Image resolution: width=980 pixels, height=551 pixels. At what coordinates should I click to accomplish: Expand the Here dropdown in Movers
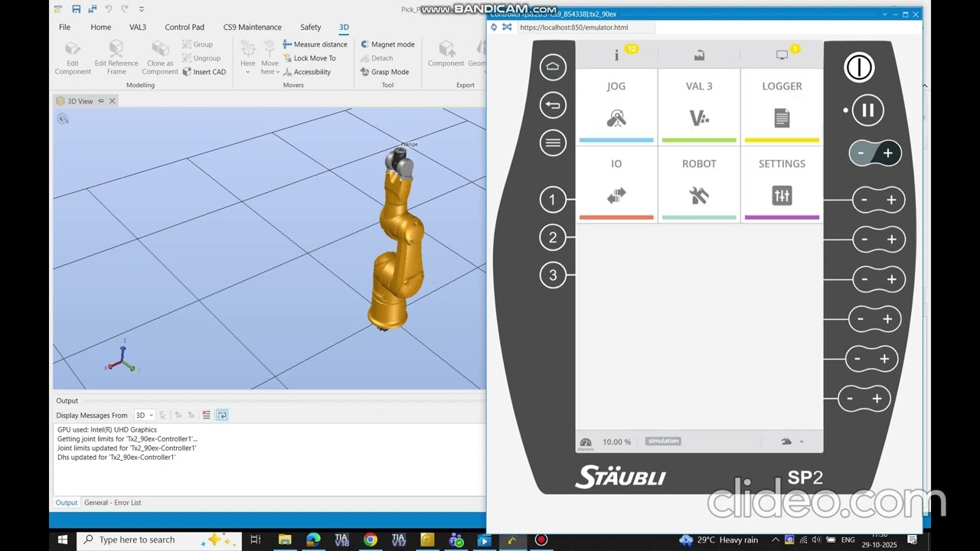coord(248,72)
